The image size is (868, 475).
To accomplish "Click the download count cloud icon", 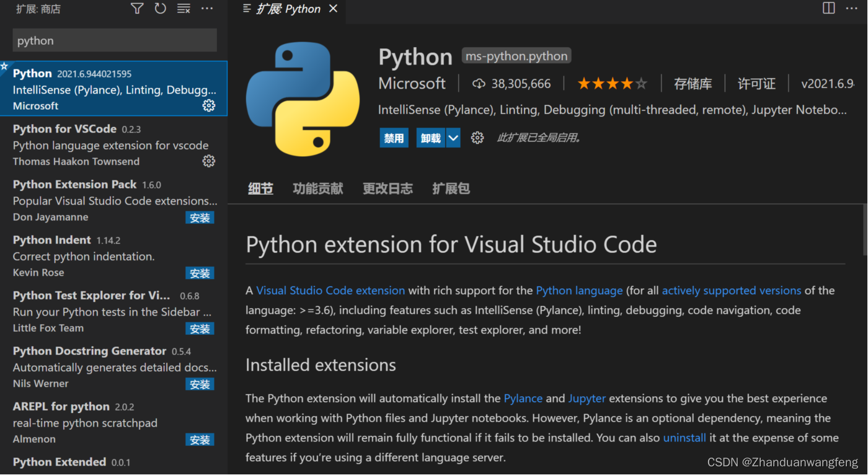I will click(x=479, y=84).
